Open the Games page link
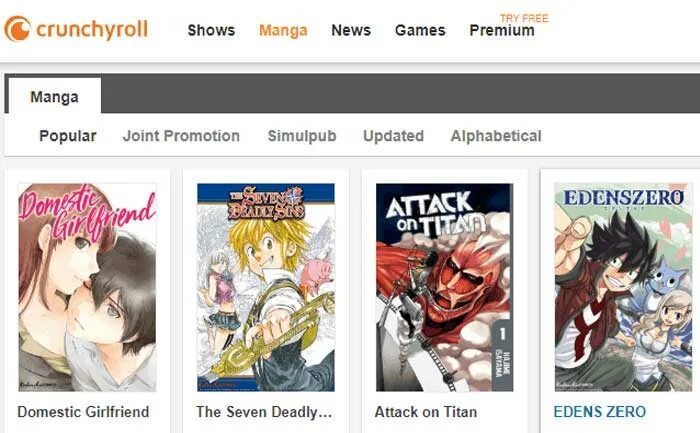 [x=420, y=30]
